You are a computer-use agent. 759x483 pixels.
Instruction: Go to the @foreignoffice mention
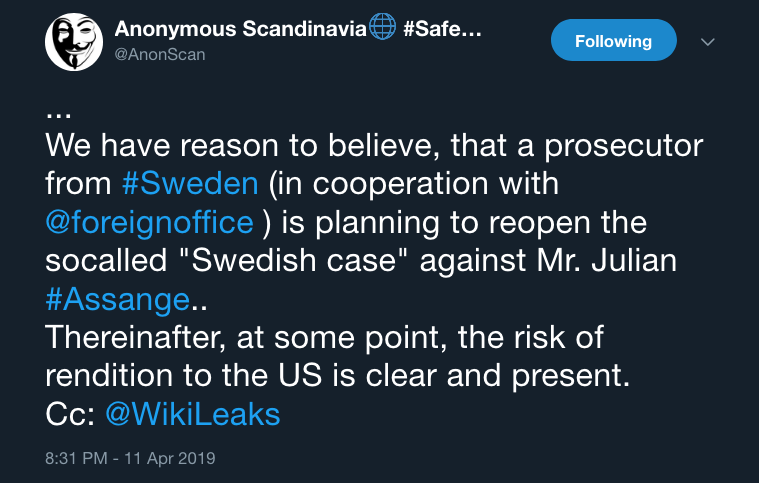coord(149,221)
